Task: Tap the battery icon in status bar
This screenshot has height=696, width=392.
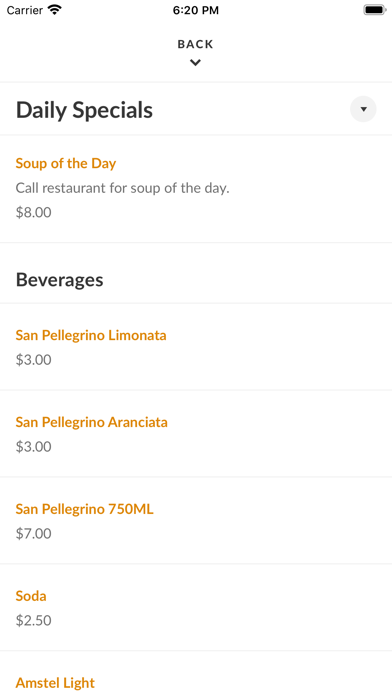Action: pos(375,10)
